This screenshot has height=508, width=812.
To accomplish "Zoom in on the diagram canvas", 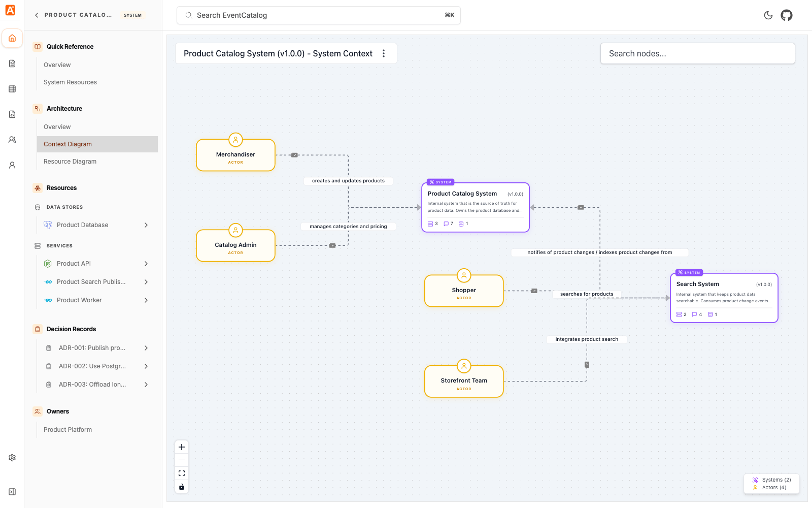I will 182,447.
